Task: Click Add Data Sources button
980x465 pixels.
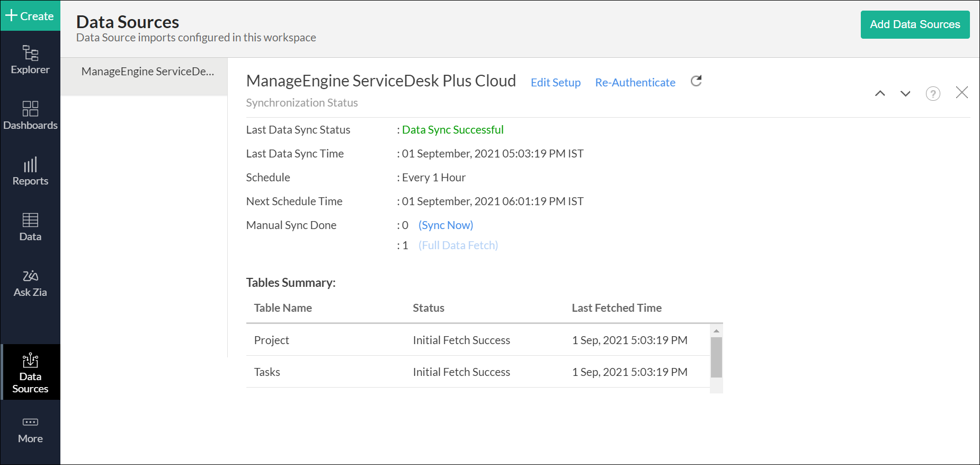Action: (915, 24)
